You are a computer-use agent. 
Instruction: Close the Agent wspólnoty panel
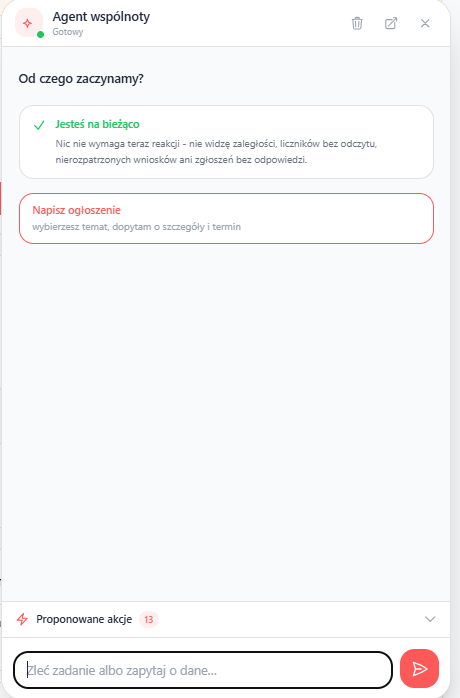(x=425, y=23)
